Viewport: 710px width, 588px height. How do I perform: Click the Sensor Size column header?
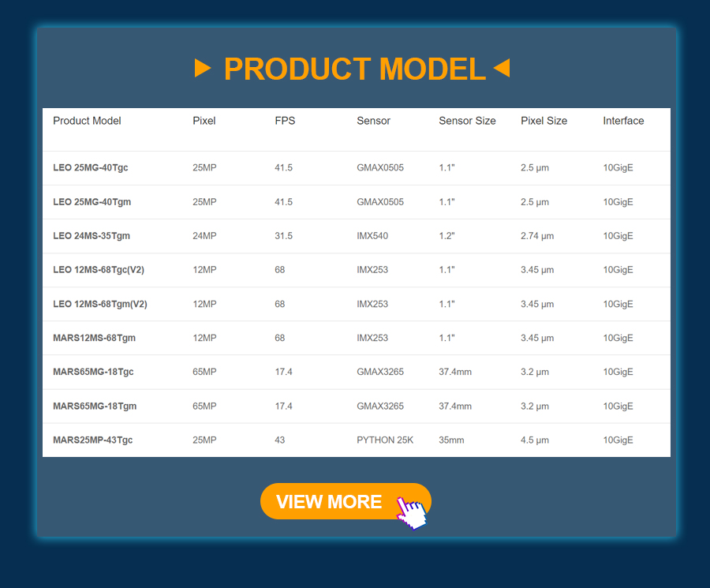(x=467, y=121)
